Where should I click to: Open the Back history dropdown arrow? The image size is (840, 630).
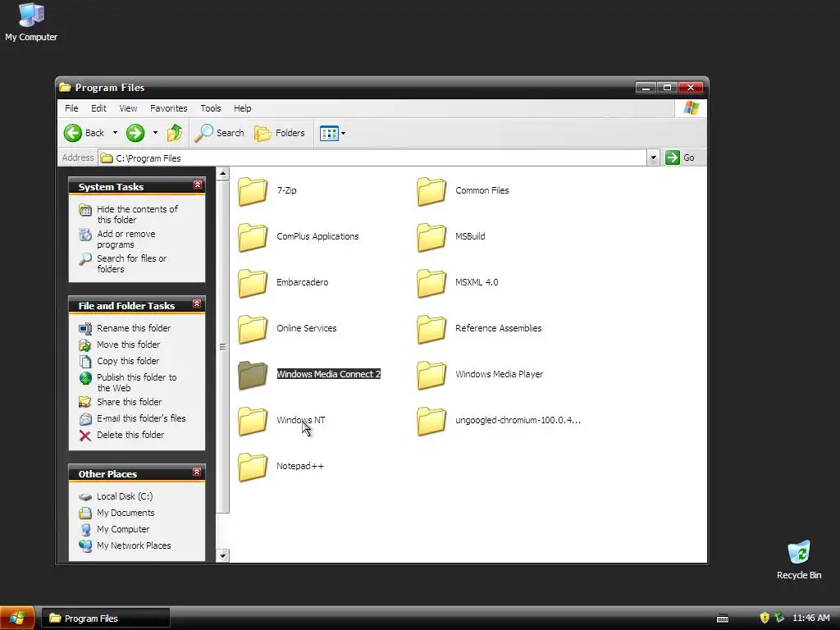pos(115,133)
